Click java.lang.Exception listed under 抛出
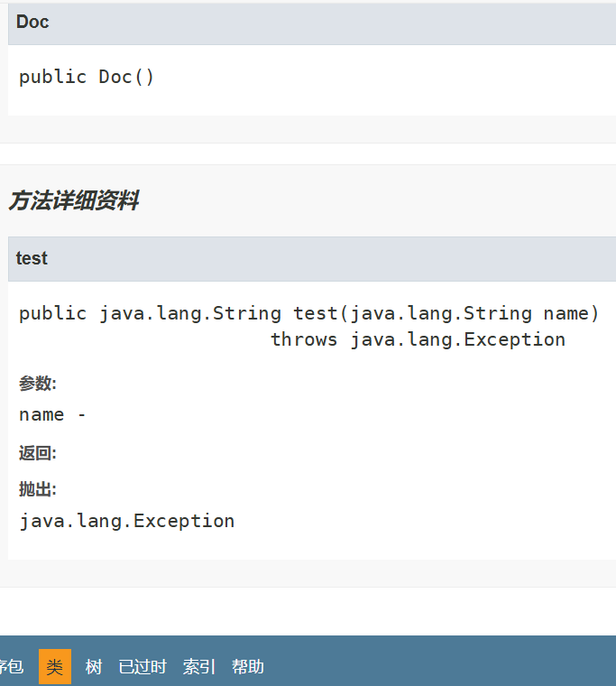This screenshot has height=686, width=616. click(x=126, y=521)
